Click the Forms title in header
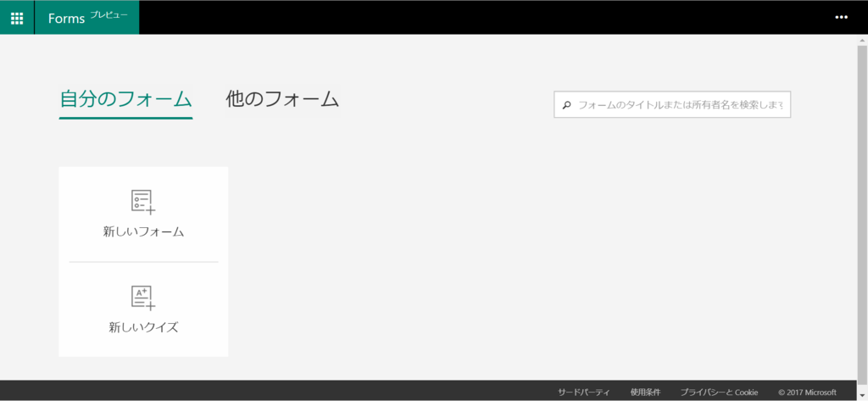This screenshot has height=401, width=868. tap(66, 19)
